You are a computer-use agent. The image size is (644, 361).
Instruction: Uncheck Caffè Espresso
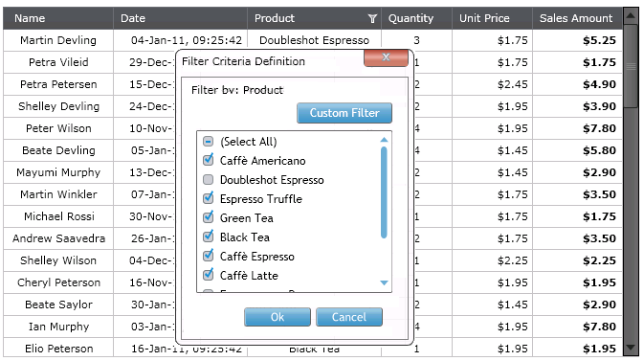pos(209,257)
